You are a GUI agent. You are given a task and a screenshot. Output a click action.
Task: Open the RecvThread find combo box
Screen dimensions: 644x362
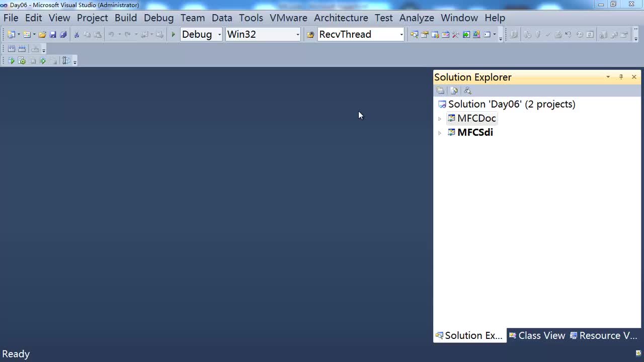pyautogui.click(x=401, y=35)
